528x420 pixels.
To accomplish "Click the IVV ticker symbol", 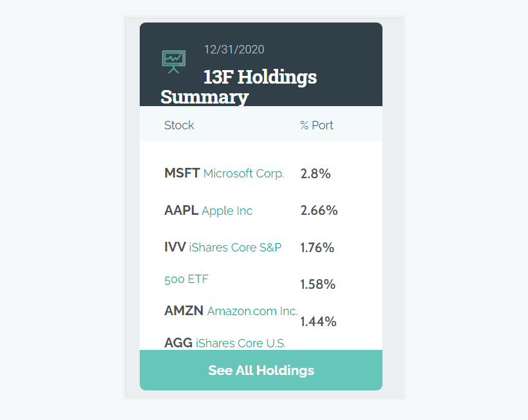I will pos(174,248).
